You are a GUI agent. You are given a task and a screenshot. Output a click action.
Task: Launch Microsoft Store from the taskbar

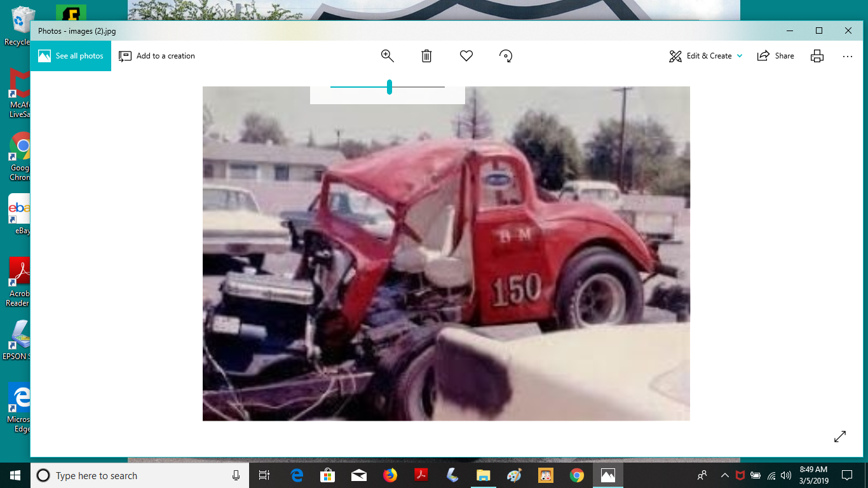point(328,475)
